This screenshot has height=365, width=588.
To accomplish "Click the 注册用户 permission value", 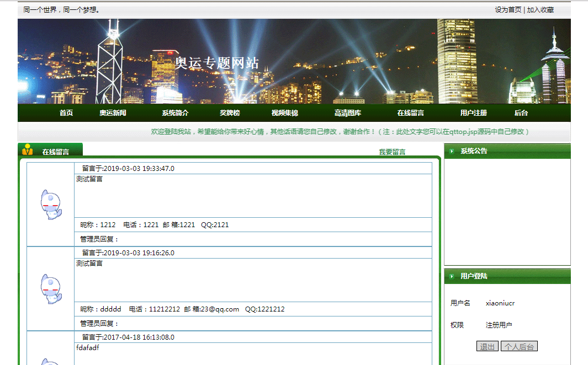I will [x=499, y=325].
